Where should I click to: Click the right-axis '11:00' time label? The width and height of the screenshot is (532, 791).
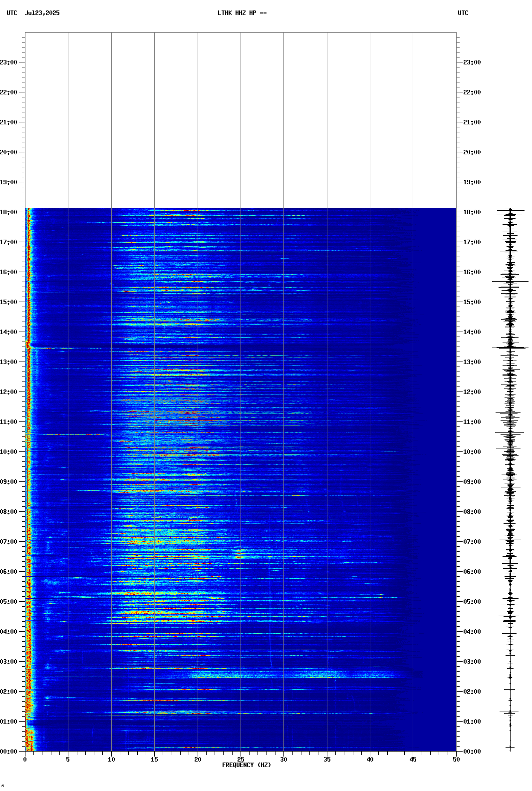tap(472, 422)
